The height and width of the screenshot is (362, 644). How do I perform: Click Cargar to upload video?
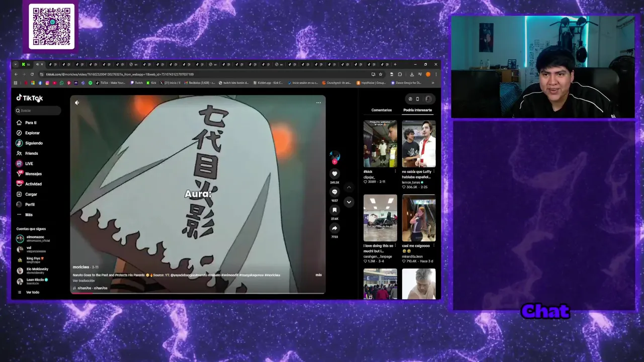(27, 194)
